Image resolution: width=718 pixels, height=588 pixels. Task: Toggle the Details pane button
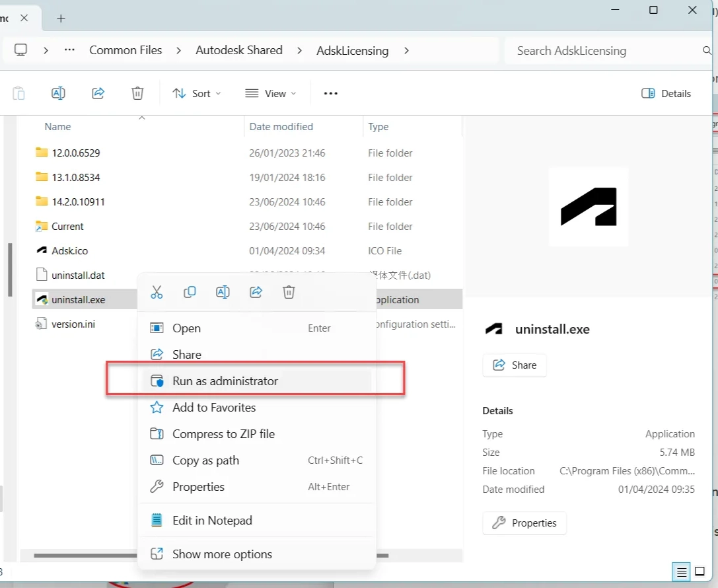pyautogui.click(x=666, y=93)
